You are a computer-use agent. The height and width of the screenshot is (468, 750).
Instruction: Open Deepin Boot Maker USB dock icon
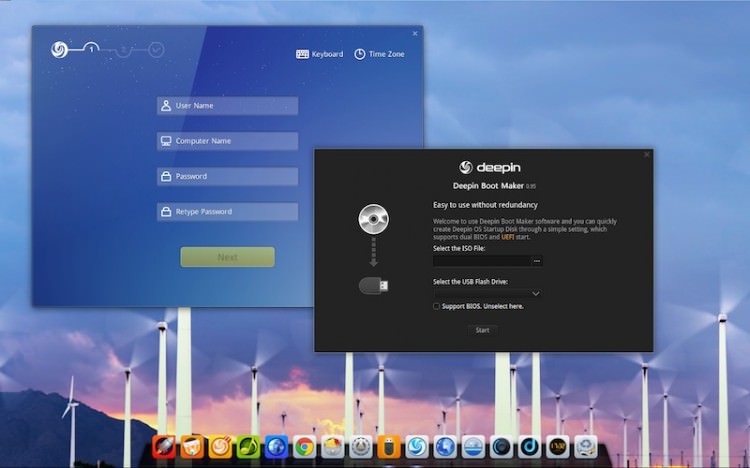tap(388, 447)
